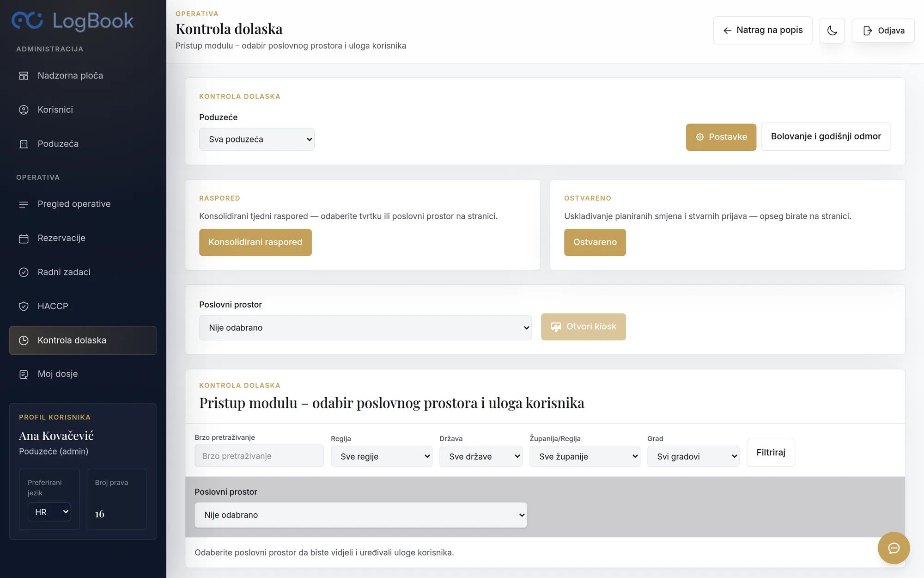Expand the Sva poduzeća dropdown
924x578 pixels.
click(x=257, y=139)
